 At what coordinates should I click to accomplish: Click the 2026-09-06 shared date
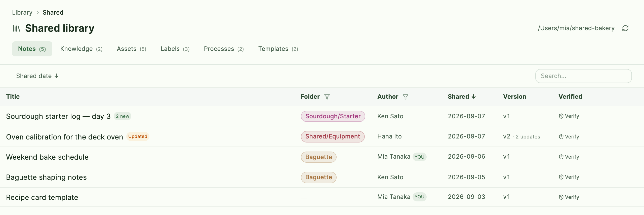point(466,157)
